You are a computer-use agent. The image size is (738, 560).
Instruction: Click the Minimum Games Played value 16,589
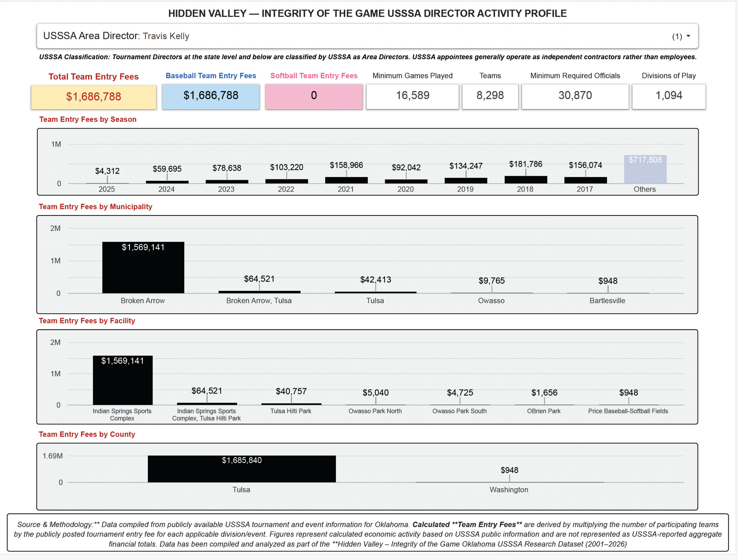(413, 96)
